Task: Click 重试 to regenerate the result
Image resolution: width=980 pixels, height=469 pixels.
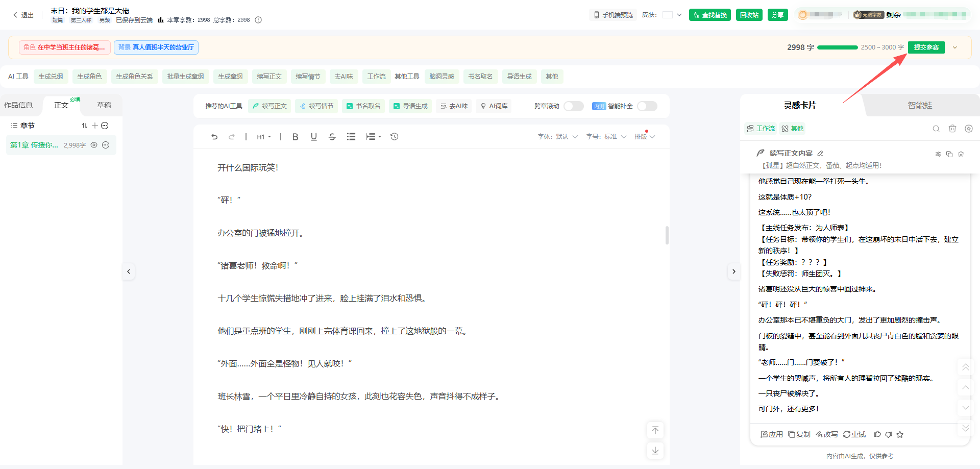Action: pos(854,434)
